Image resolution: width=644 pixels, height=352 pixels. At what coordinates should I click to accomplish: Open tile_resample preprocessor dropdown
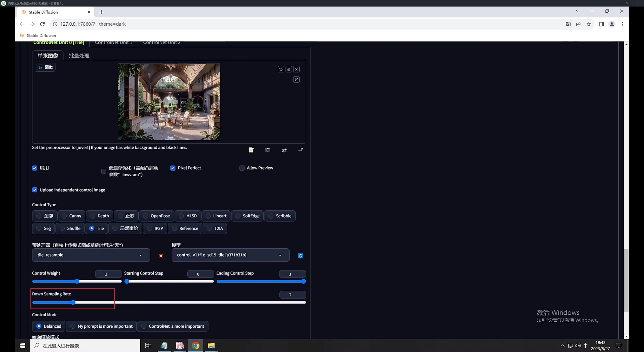pos(91,255)
